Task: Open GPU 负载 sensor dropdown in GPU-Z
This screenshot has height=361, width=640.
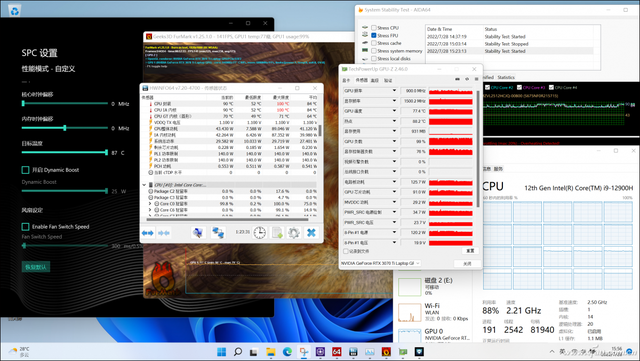Action: [394, 141]
